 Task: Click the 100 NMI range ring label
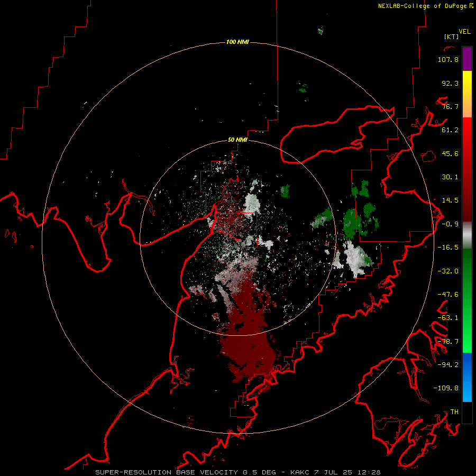click(x=237, y=42)
